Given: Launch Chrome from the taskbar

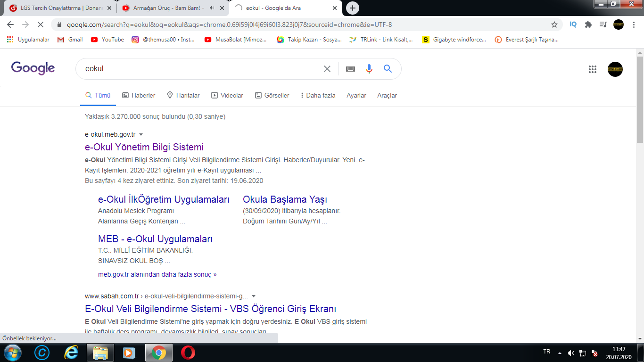Looking at the screenshot, I should (x=158, y=352).
